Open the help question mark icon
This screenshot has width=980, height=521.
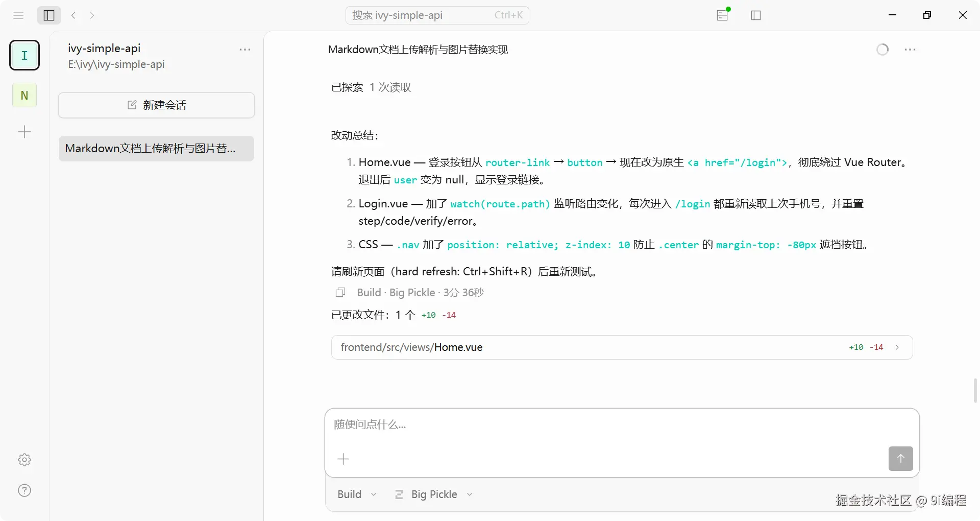tap(24, 490)
